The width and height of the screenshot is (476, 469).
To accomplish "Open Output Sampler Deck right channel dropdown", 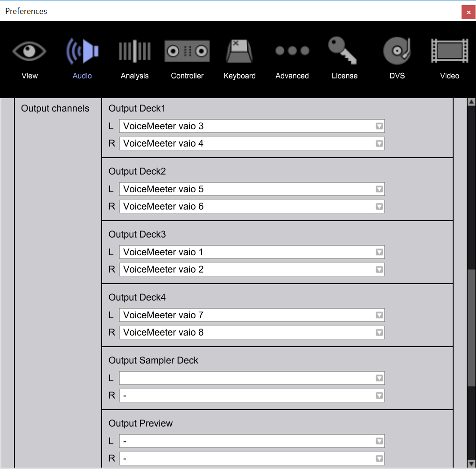I will (x=252, y=396).
